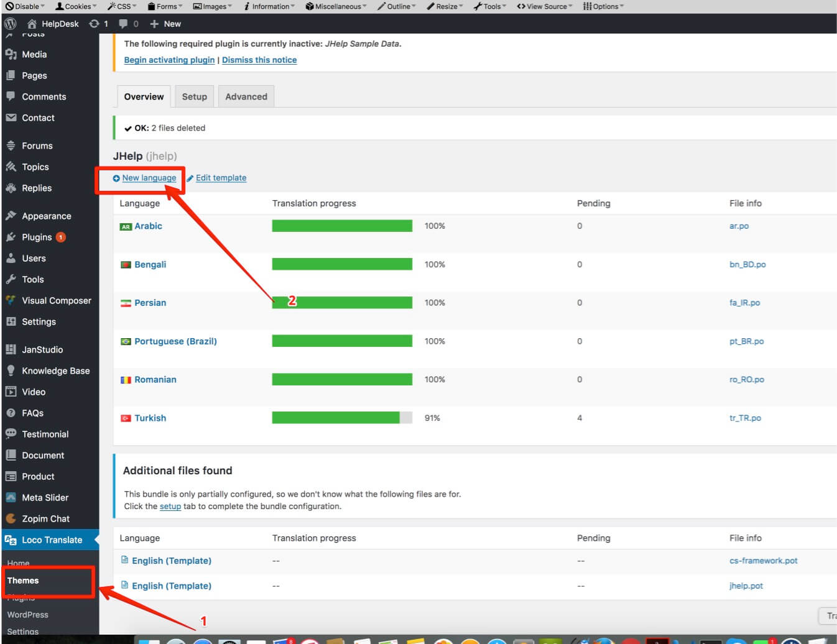Open the Miscellaneous dropdown menu
Image resolution: width=837 pixels, height=644 pixels.
pos(336,6)
